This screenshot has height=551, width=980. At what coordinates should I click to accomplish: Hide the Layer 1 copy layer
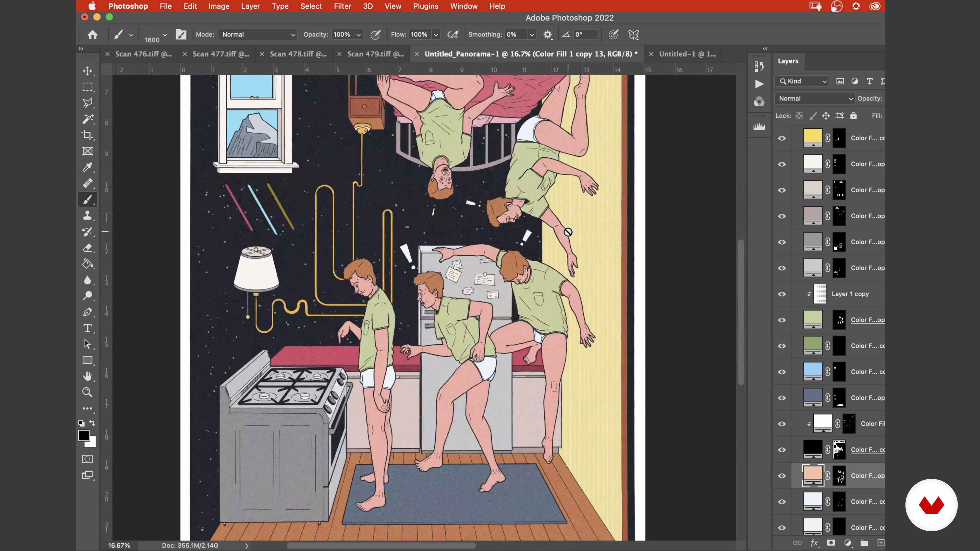click(782, 294)
